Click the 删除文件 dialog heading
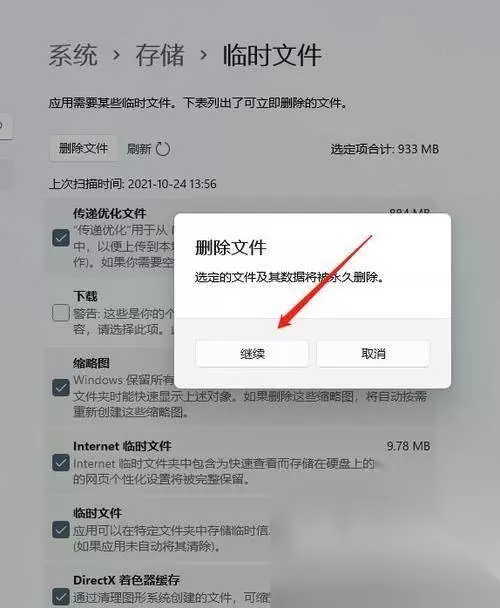Image resolution: width=500 pixels, height=608 pixels. pos(230,247)
